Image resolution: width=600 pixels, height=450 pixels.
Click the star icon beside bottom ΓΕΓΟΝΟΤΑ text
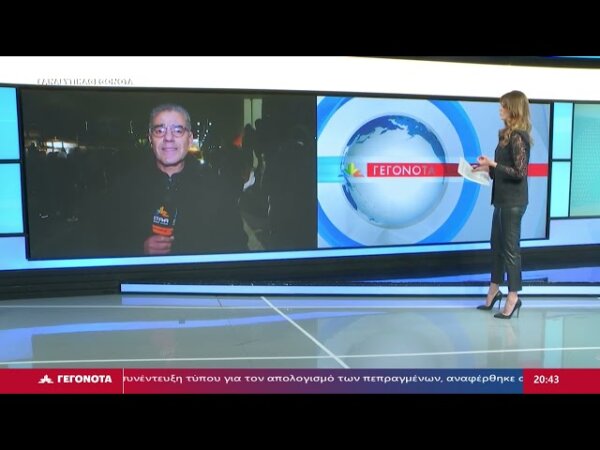coord(45,380)
